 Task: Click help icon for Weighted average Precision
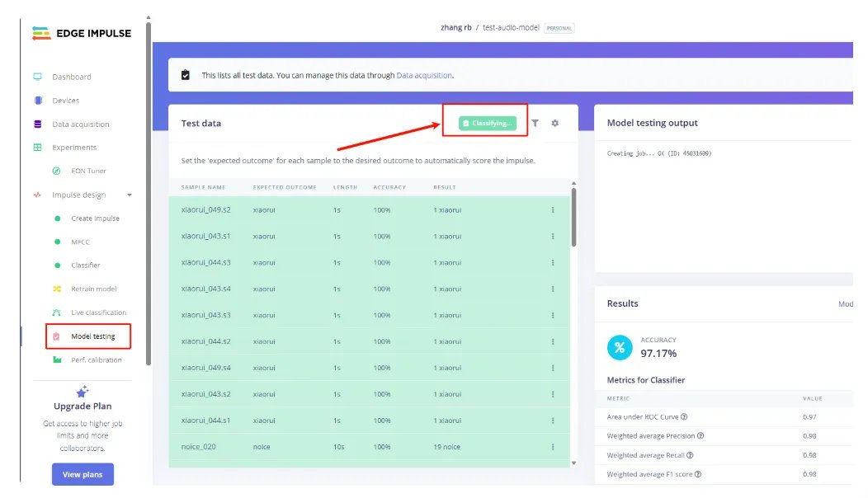[x=701, y=436]
